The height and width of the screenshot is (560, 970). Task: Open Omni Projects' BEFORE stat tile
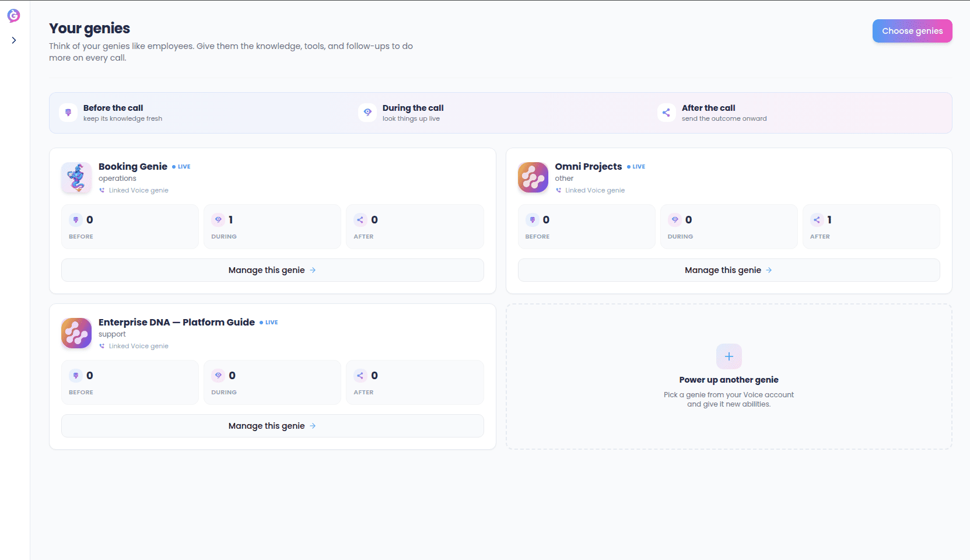pyautogui.click(x=587, y=226)
